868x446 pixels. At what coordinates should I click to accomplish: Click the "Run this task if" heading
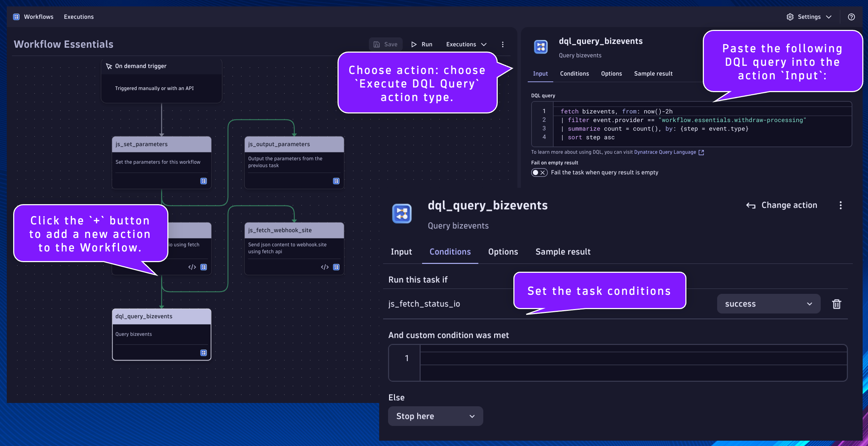(x=418, y=280)
